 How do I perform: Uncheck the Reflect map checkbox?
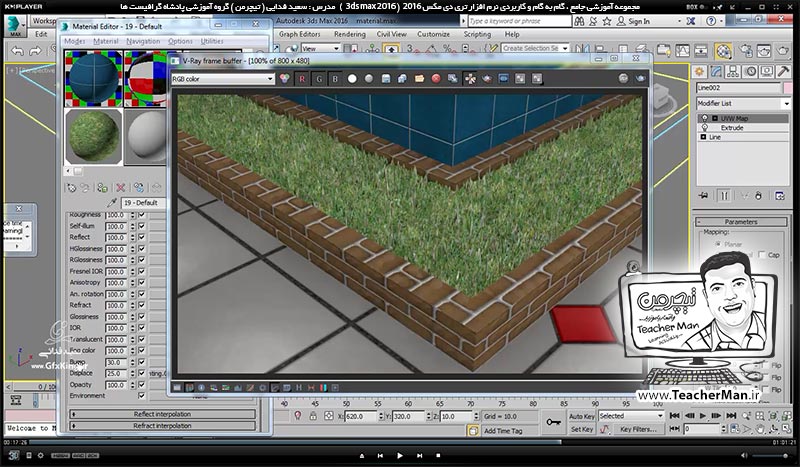click(x=141, y=237)
